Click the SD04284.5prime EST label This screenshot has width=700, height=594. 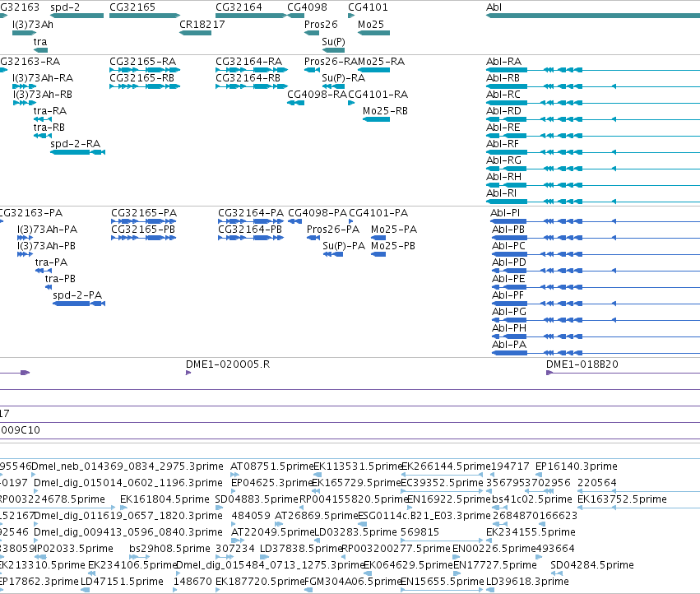point(592,565)
